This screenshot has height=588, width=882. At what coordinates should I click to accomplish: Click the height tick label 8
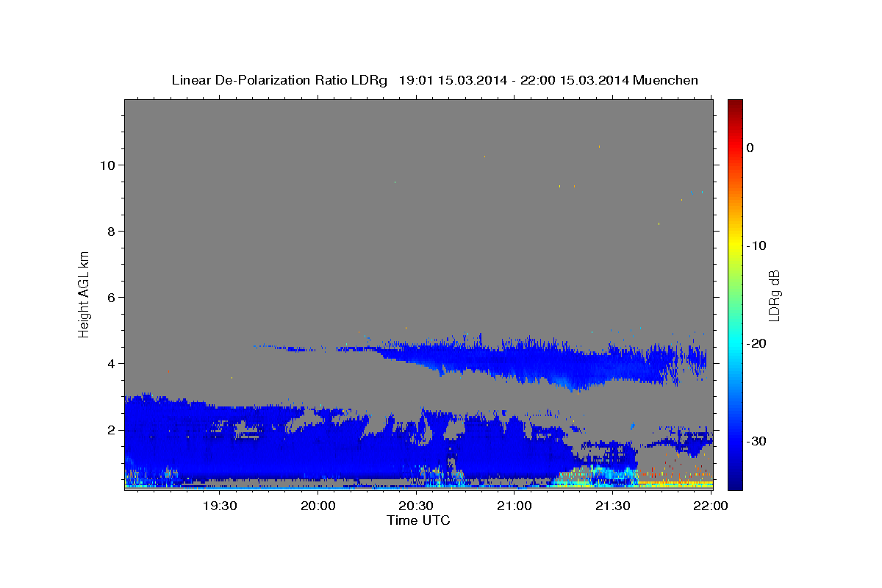110,231
